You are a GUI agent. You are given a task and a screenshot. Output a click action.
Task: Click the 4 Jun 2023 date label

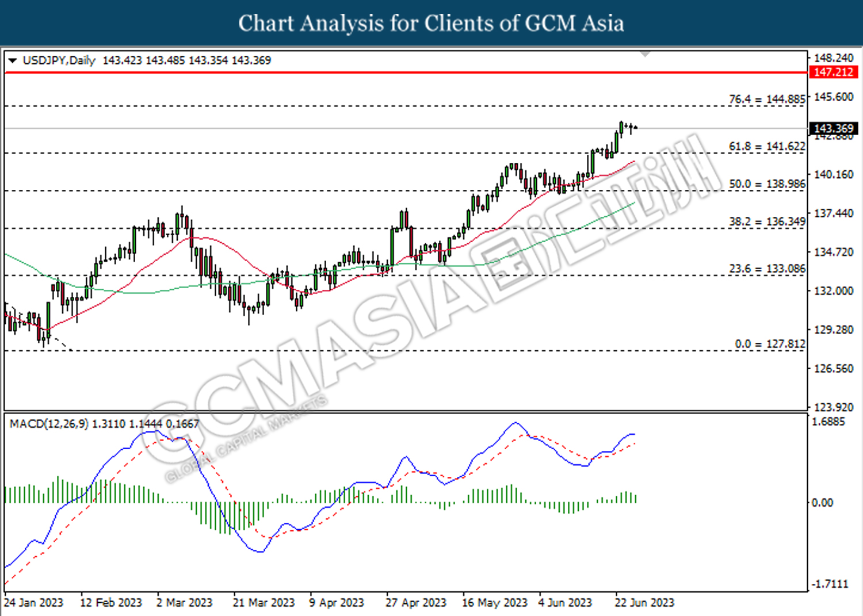pyautogui.click(x=565, y=603)
